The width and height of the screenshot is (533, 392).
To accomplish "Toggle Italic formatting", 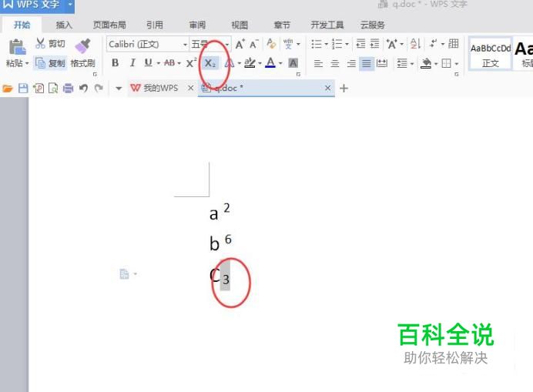I will coord(132,63).
